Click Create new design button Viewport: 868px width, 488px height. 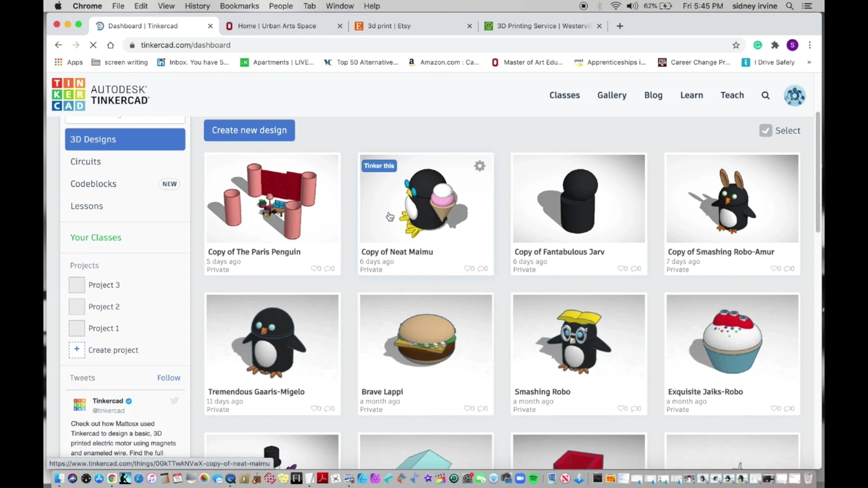tap(249, 130)
